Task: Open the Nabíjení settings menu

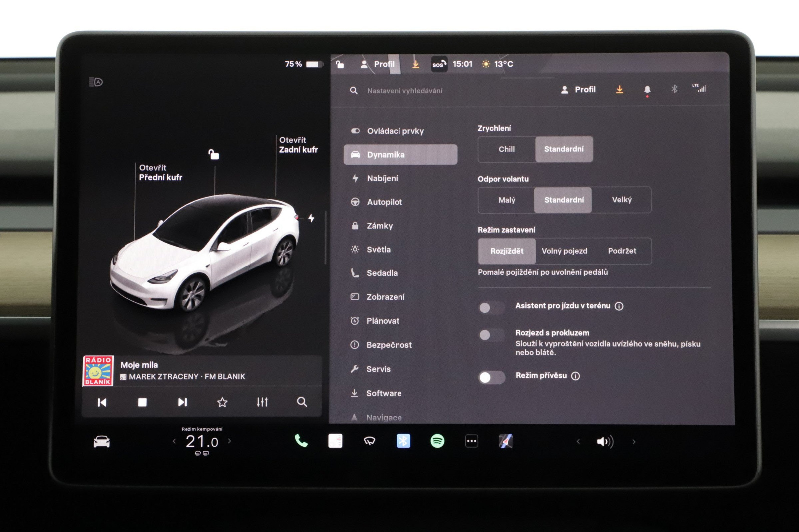Action: coord(382,178)
